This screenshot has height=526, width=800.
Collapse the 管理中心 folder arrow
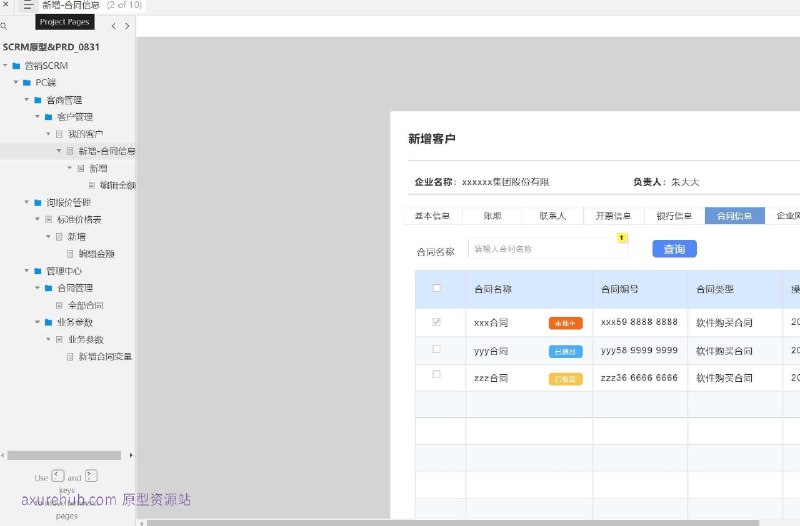tap(27, 270)
